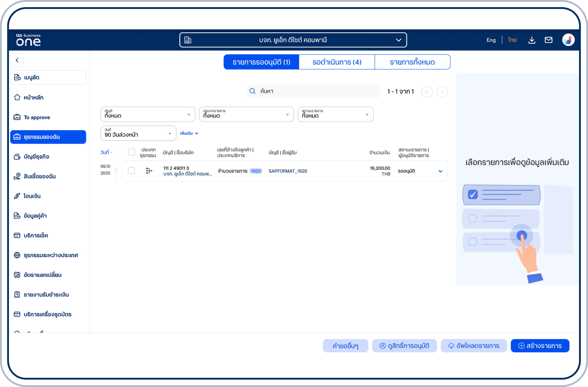Open company selector dropdown at top
The width and height of the screenshot is (588, 387).
(293, 40)
